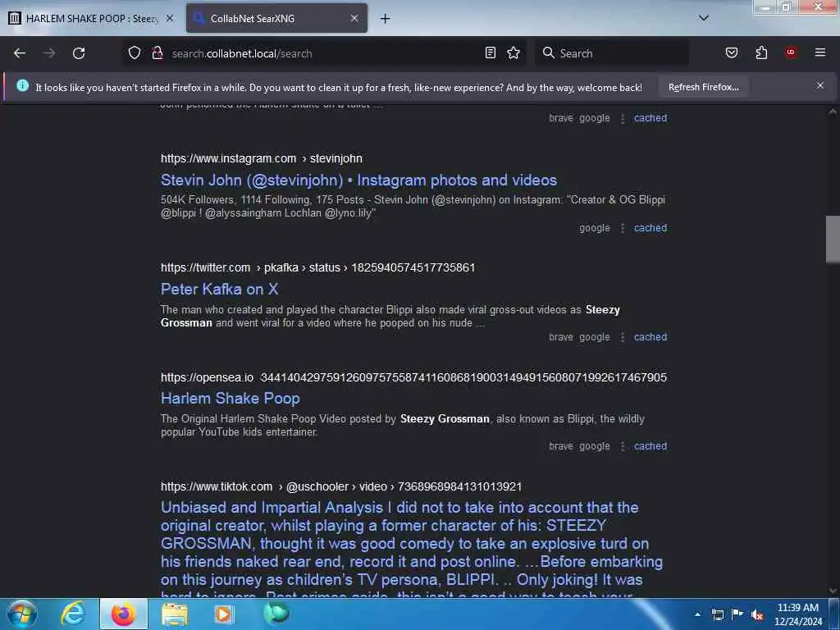Click the insecure connection padlock icon
The width and height of the screenshot is (840, 630).
point(157,53)
